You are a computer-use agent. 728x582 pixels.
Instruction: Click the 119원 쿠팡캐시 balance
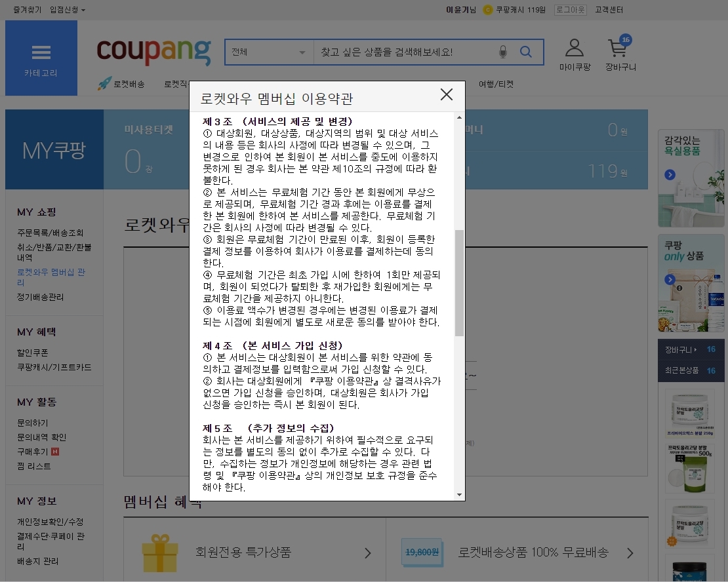point(608,171)
